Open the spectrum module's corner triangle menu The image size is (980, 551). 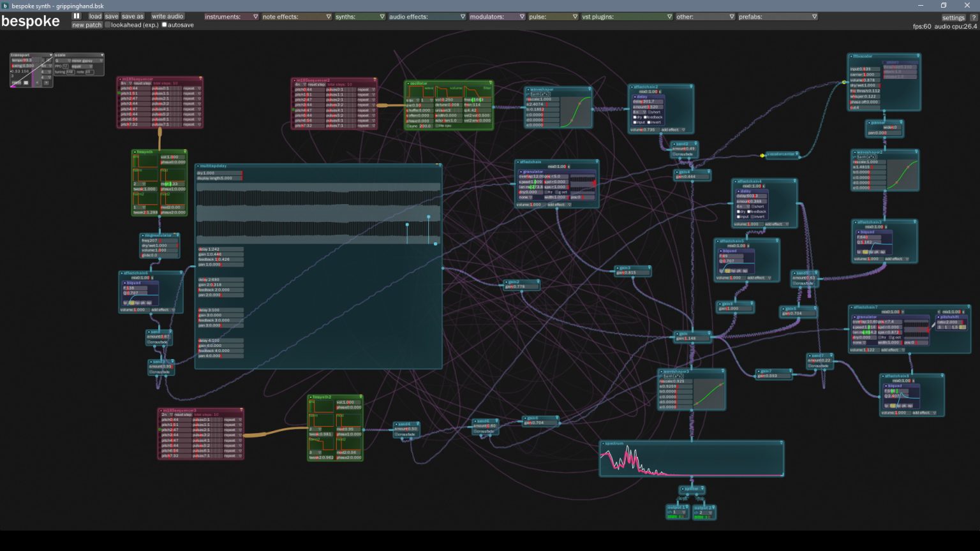pos(781,443)
